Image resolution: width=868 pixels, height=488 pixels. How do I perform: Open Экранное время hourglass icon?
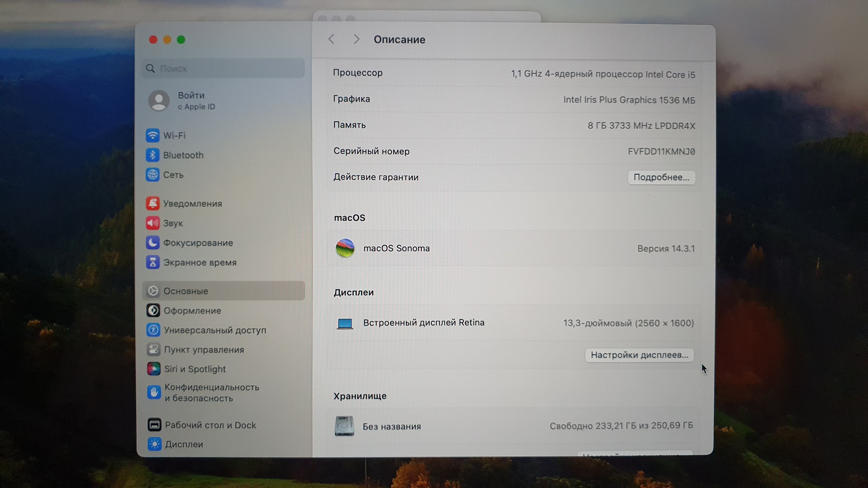point(153,262)
